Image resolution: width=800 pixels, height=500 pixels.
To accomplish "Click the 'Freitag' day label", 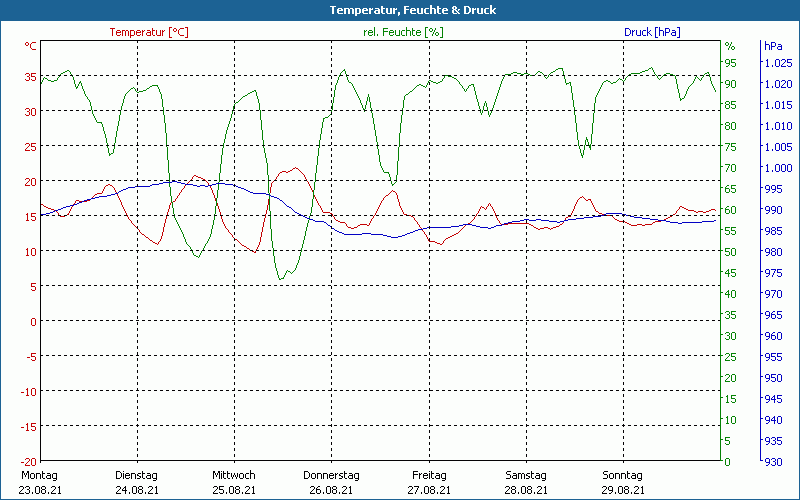I will coord(429,475).
